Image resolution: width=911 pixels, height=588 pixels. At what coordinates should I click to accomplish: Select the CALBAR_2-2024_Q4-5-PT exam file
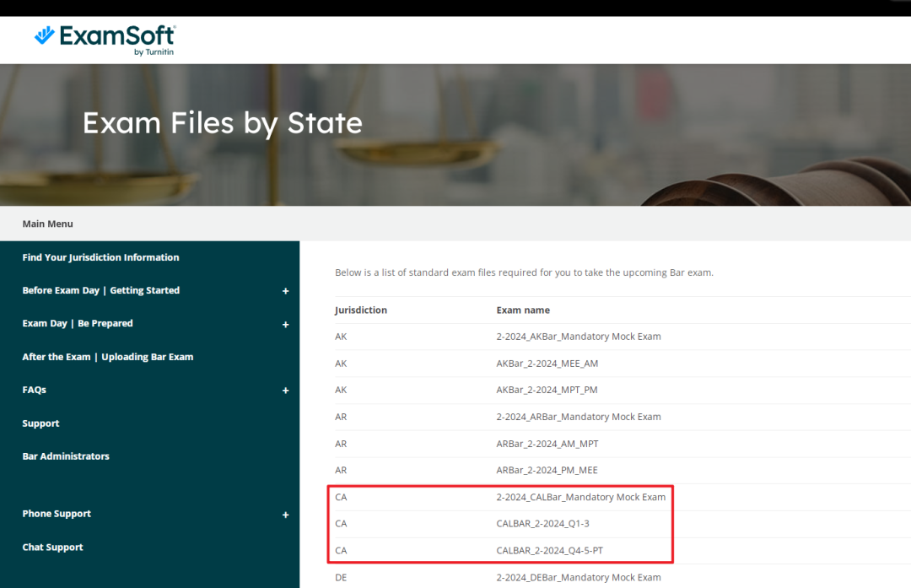[x=550, y=550]
